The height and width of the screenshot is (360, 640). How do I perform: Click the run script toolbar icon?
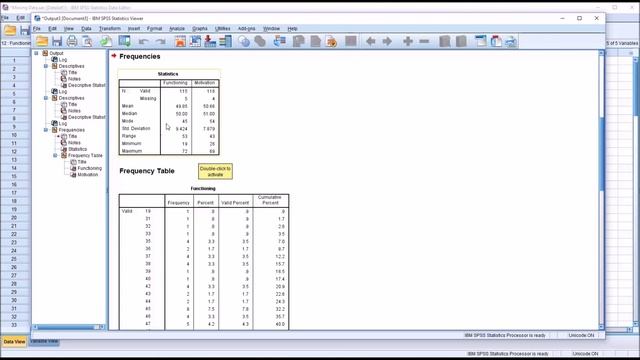[332, 41]
